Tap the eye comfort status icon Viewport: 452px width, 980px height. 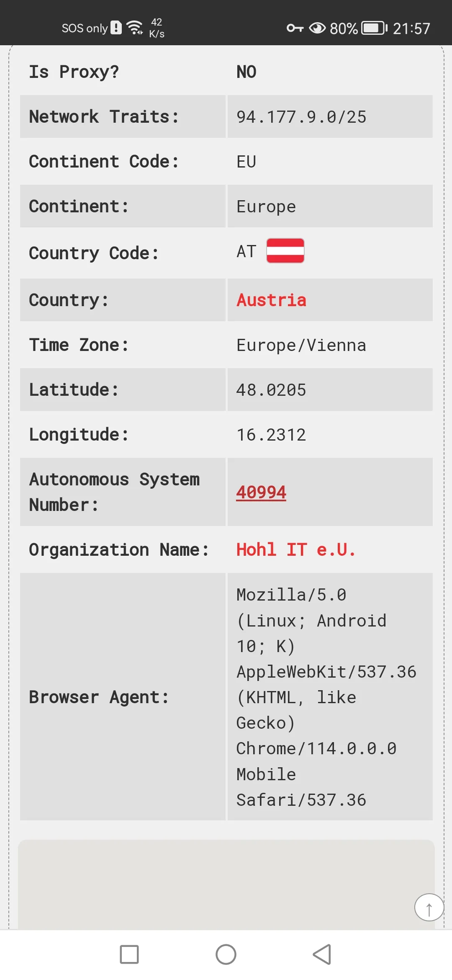tap(317, 28)
